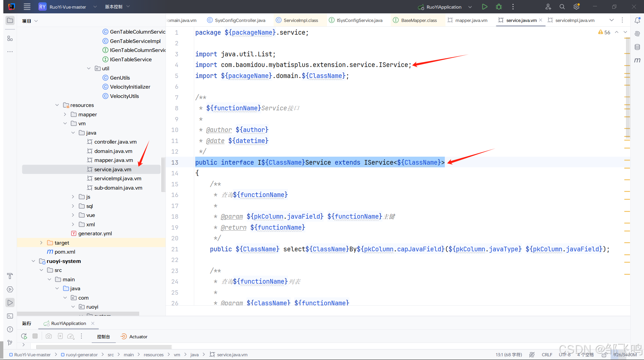Open notifications bell panel

pos(637,20)
